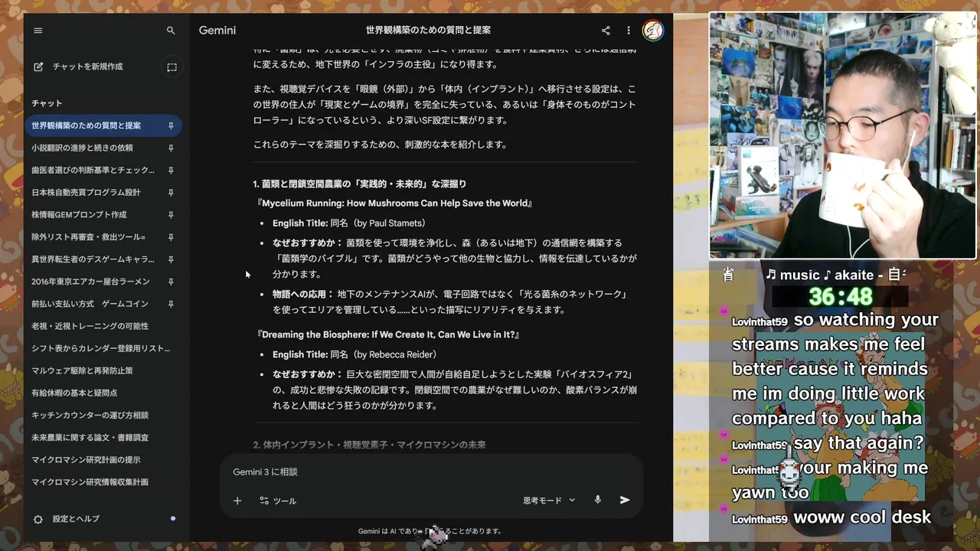Image resolution: width=980 pixels, height=551 pixels.
Task: Open chat 異世界転生者のデスゲームキャラ
Action: coord(103,259)
